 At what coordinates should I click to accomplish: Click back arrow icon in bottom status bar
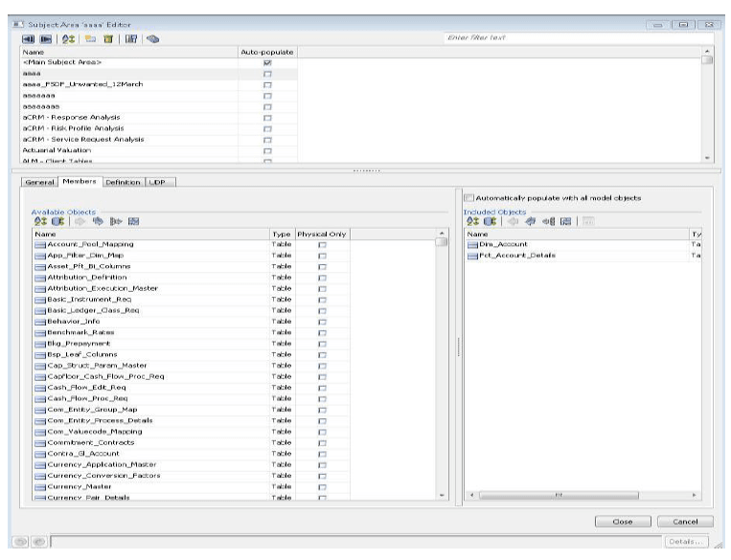(20, 542)
